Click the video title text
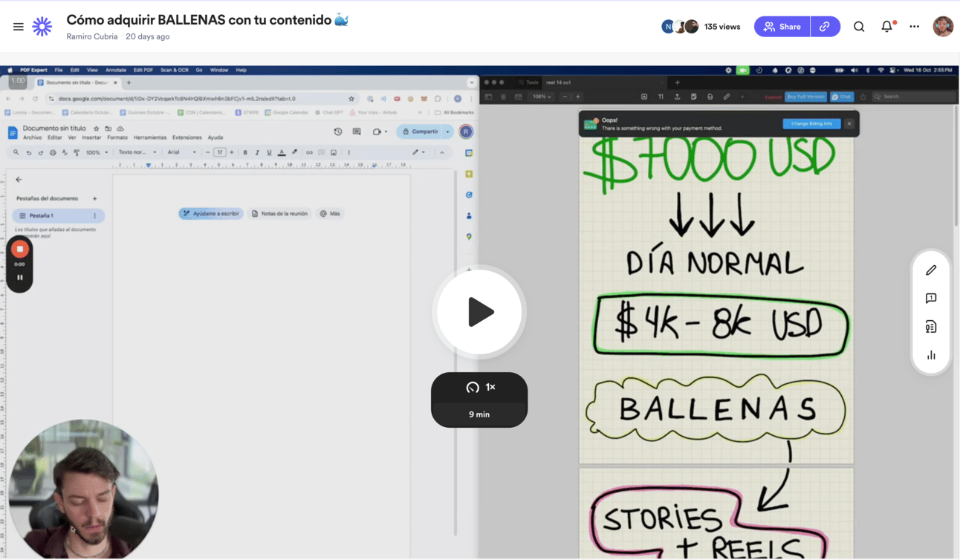Screen dimensions: 960x560 tap(207, 20)
